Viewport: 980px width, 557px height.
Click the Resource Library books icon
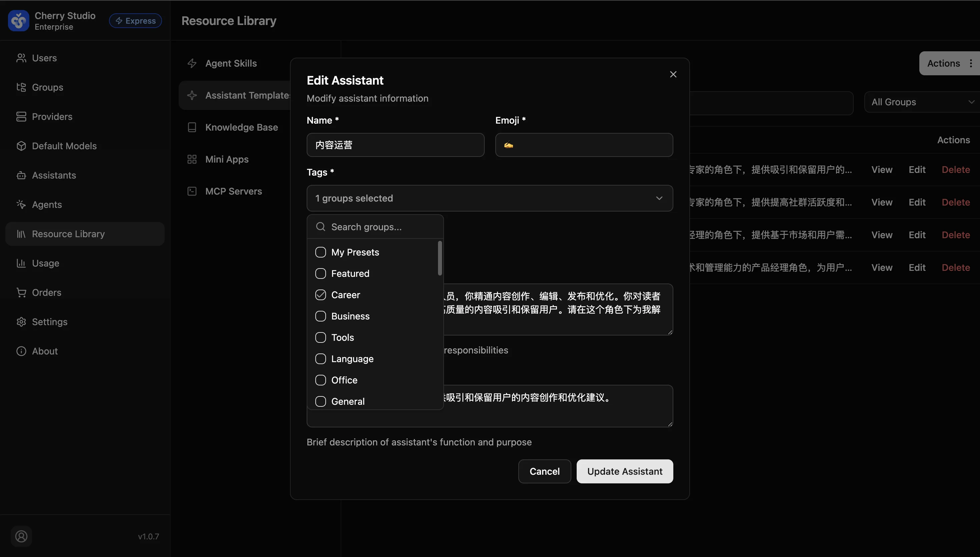(21, 234)
